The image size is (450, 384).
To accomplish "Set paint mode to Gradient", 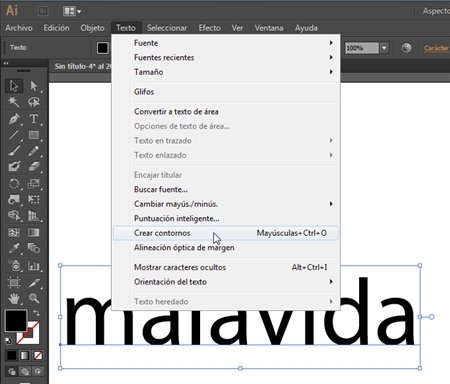I will 25,356.
